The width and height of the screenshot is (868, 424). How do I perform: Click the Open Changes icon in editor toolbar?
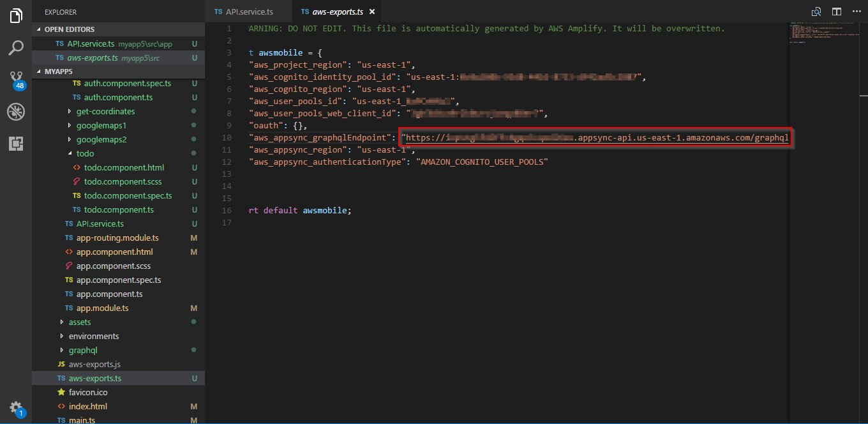tap(816, 11)
